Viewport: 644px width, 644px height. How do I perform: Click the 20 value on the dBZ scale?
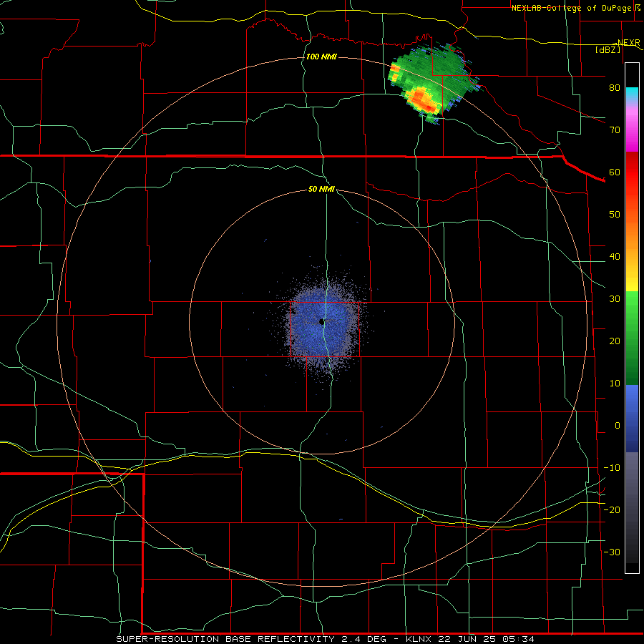click(x=615, y=341)
